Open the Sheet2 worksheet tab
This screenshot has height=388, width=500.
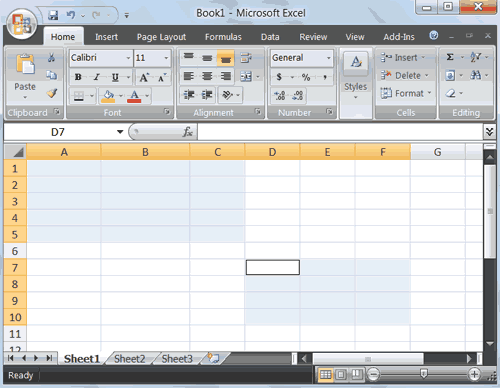[130, 359]
